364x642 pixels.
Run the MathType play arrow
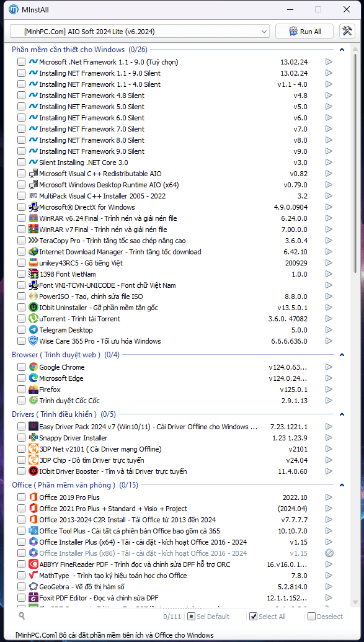329,576
